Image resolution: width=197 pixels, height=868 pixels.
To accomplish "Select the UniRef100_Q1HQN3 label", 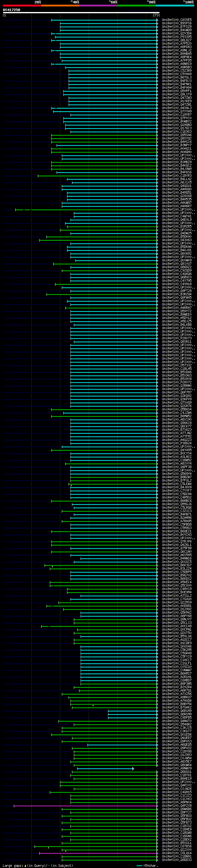I will click(177, 125).
